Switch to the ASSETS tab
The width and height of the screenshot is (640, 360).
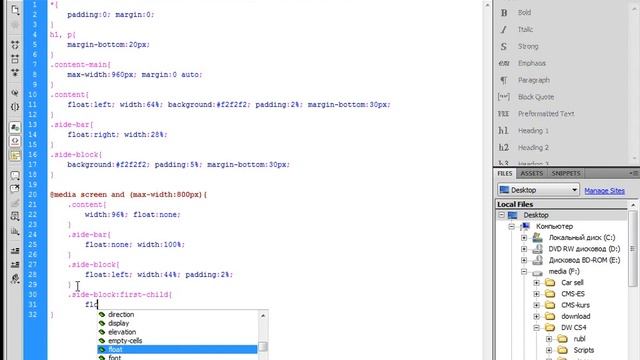point(531,173)
